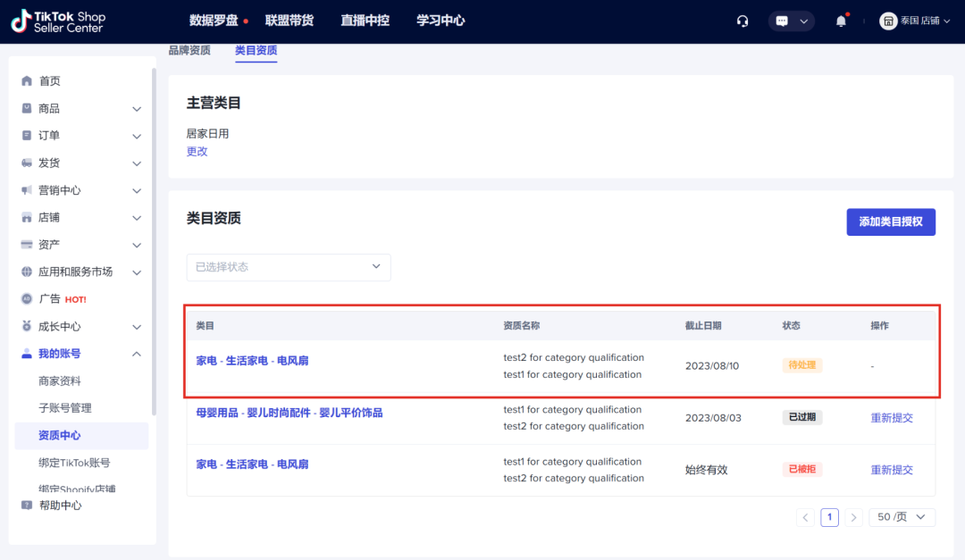965x560 pixels.
Task: Go to 绑定TikTok账号 in sidebar
Action: click(x=74, y=463)
